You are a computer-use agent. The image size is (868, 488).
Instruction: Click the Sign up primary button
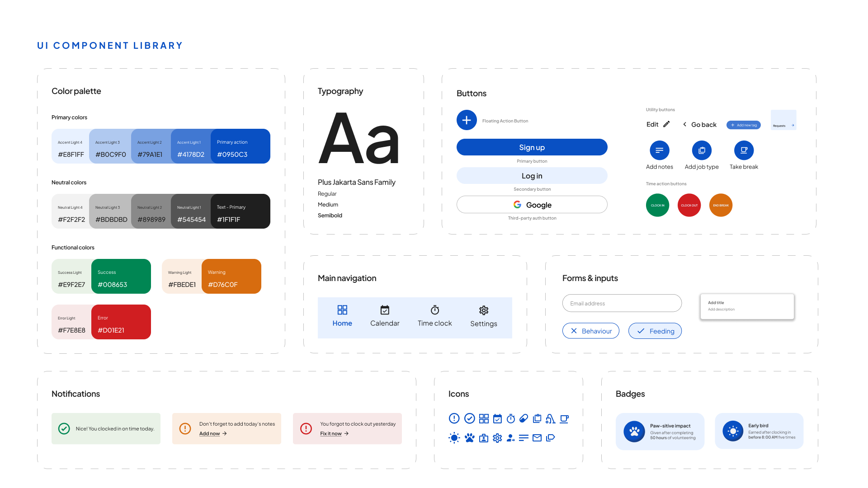[x=532, y=147]
